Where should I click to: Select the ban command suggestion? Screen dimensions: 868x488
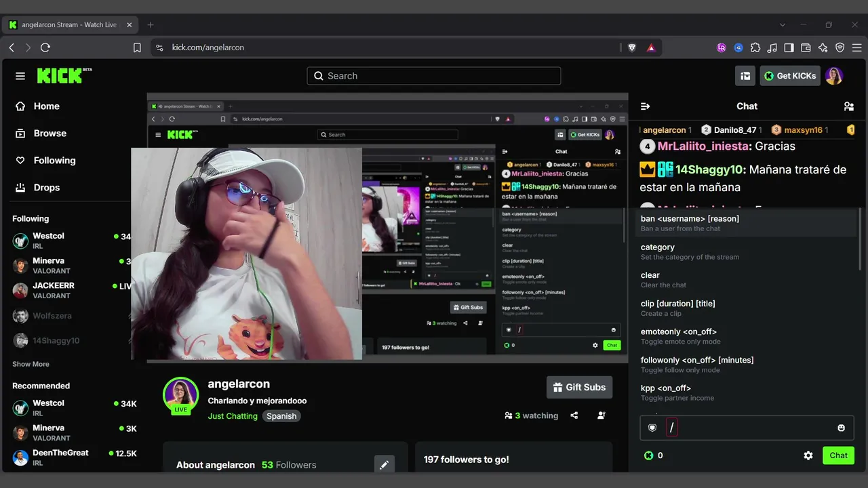point(747,223)
